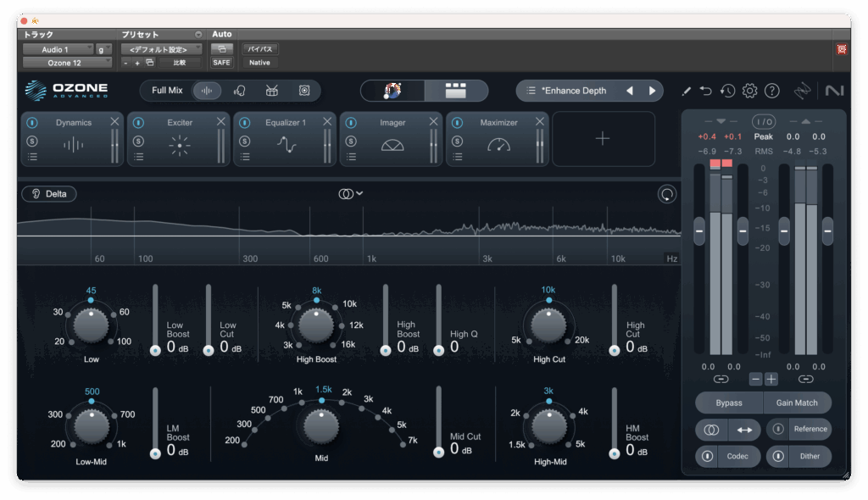Enable the Dither power toggle

(x=778, y=456)
